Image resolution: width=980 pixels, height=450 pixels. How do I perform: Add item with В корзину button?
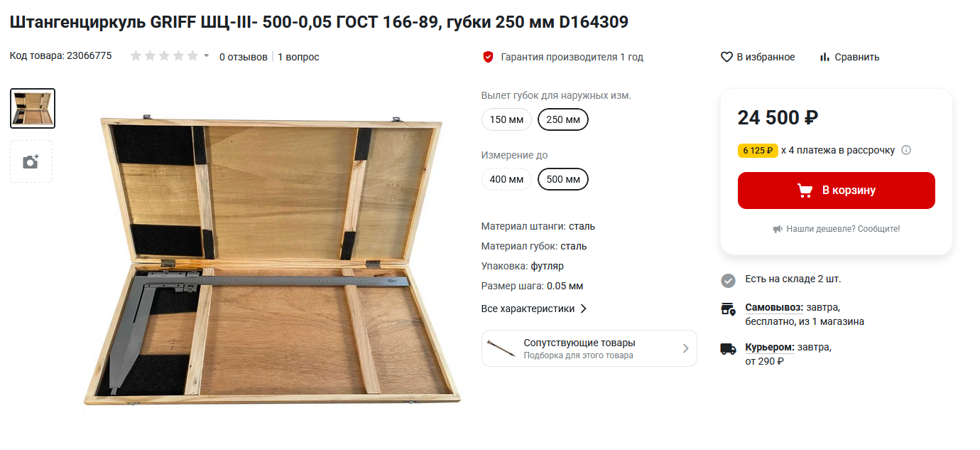pyautogui.click(x=837, y=191)
